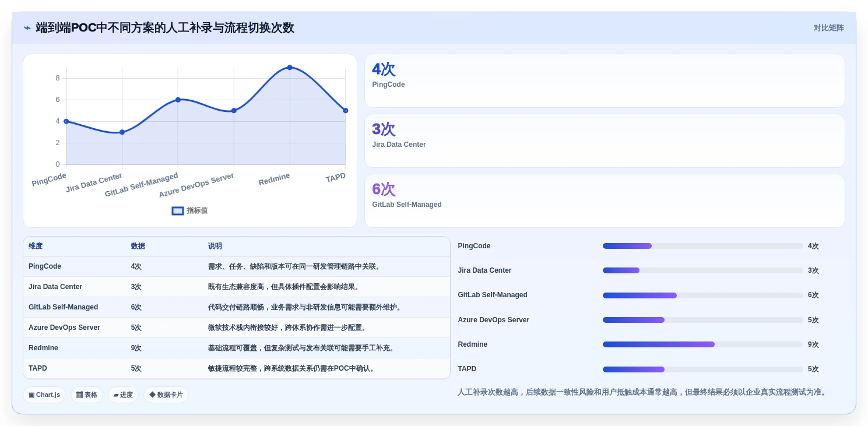This screenshot has height=426, width=868.
Task: Click the 6次 value beside the GitLab progress bar
Action: point(813,295)
